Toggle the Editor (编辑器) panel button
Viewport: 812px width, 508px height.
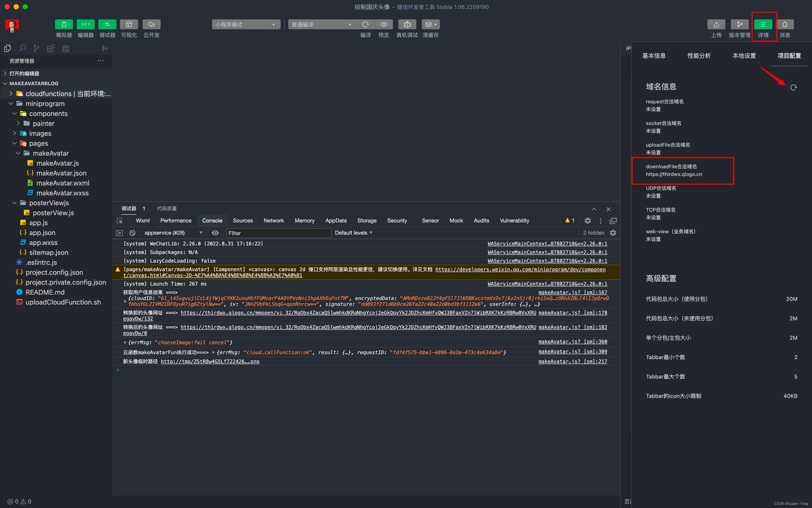pos(86,24)
